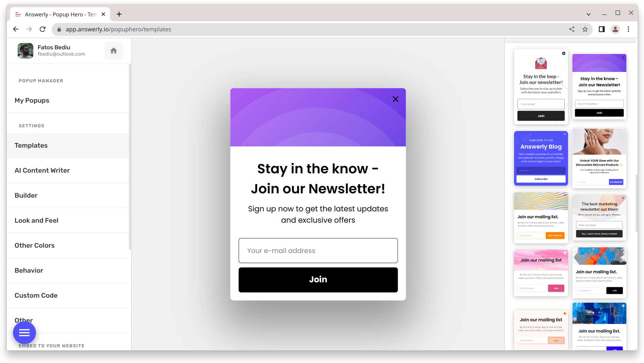Click the hamburger menu icon
This screenshot has width=644, height=363.
pyautogui.click(x=24, y=333)
